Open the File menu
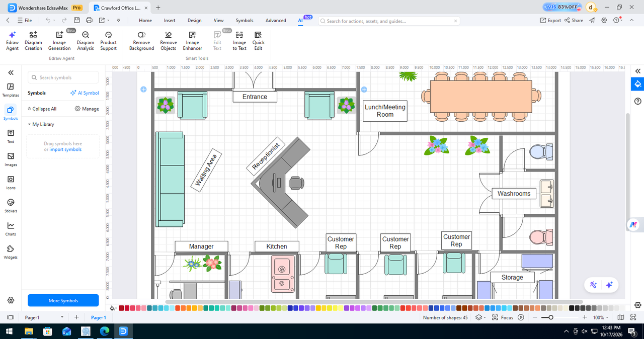 coord(24,21)
